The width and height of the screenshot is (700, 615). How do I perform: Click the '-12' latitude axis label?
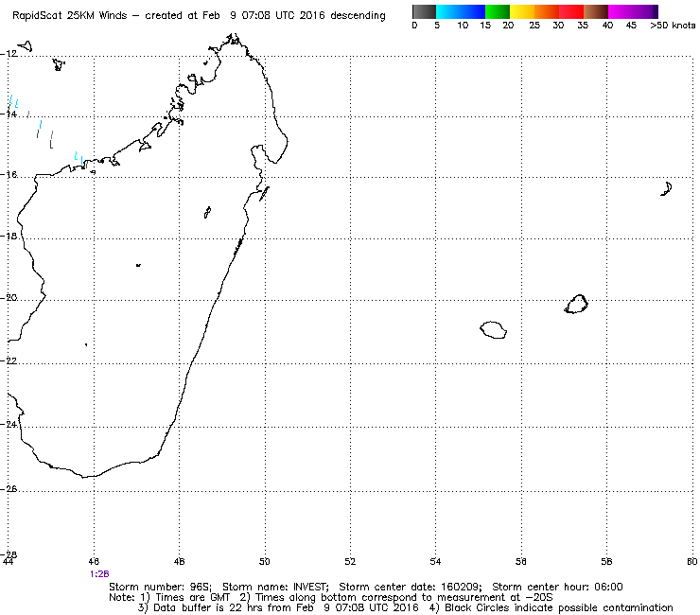(9, 54)
